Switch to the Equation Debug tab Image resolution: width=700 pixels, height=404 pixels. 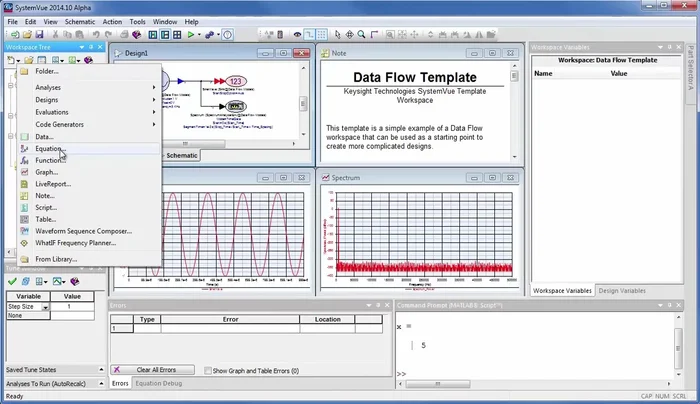click(x=159, y=383)
